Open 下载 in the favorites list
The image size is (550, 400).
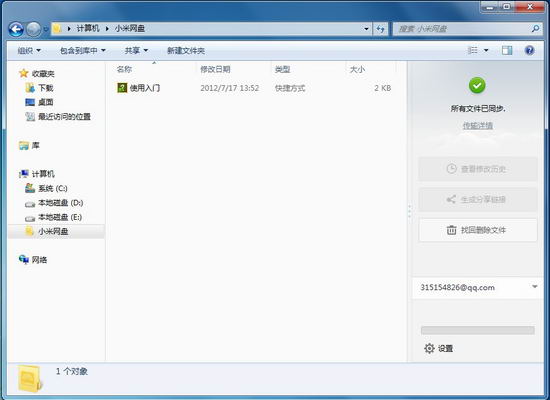coord(46,88)
